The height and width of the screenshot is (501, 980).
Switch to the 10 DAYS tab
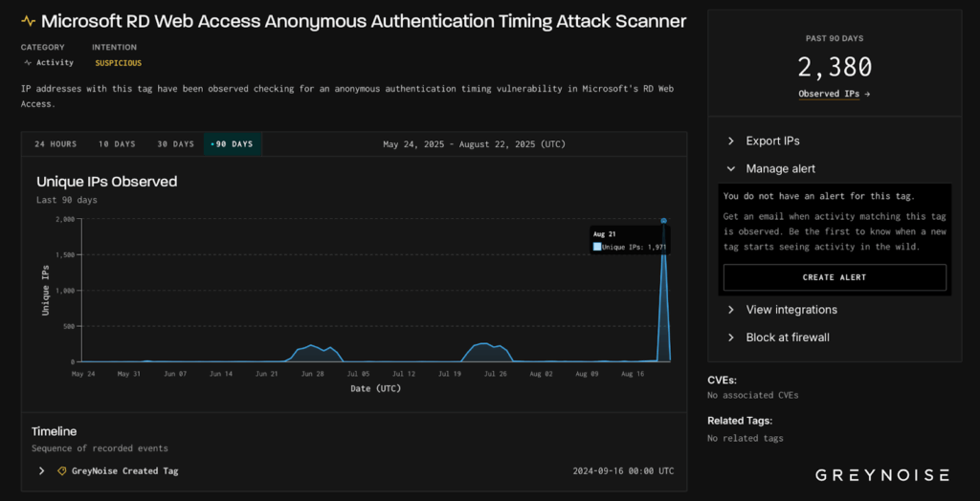(117, 144)
